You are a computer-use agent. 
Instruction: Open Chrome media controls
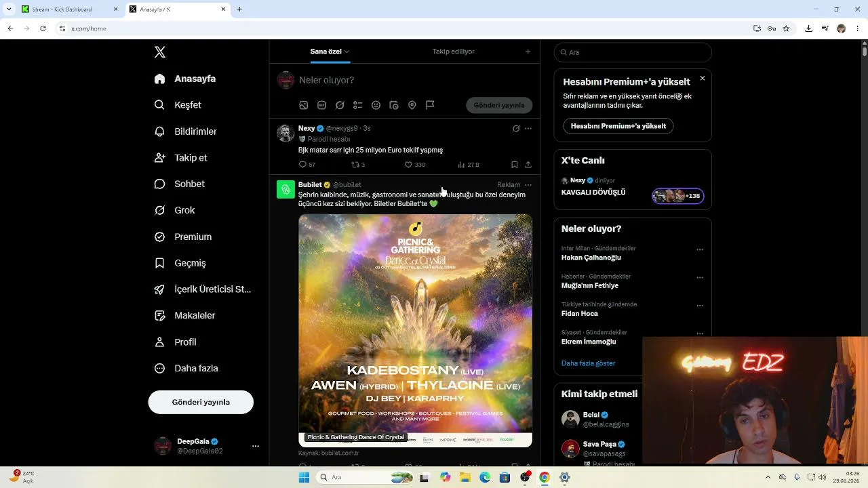pos(825,28)
